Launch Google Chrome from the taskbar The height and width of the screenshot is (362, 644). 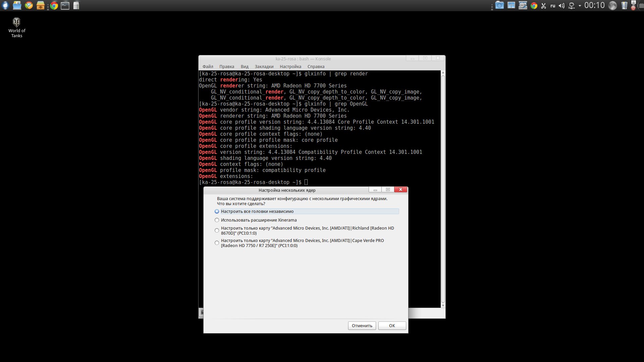coord(54,5)
